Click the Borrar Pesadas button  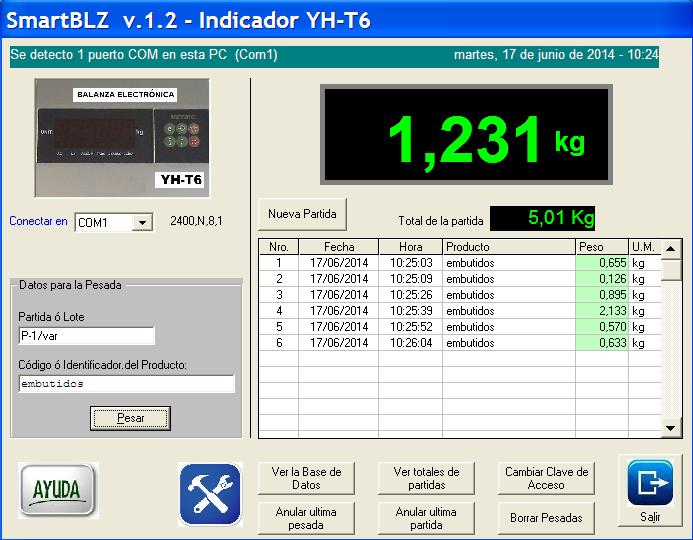546,518
